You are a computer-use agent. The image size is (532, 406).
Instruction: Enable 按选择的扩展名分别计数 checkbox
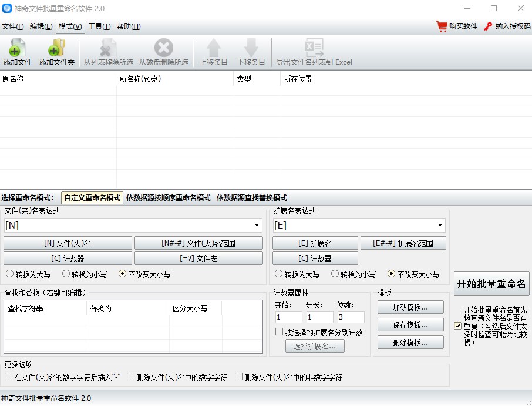point(280,331)
